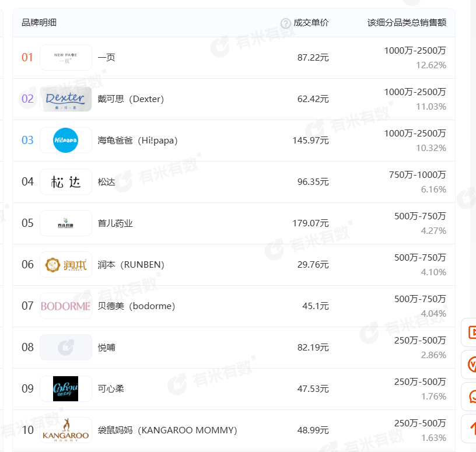Click the 松达 brand logo
The image size is (476, 452).
(x=66, y=181)
